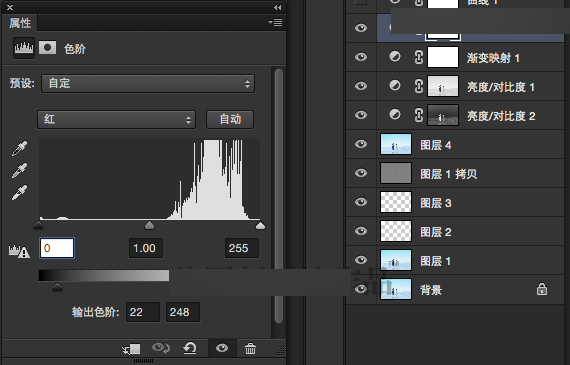Select the gray point eyedropper
The width and height of the screenshot is (570, 365).
[x=19, y=170]
